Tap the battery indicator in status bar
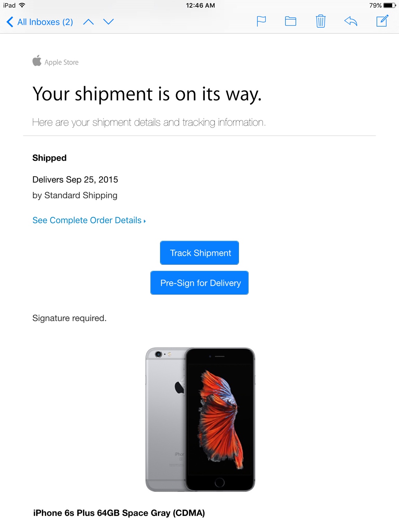 (389, 6)
